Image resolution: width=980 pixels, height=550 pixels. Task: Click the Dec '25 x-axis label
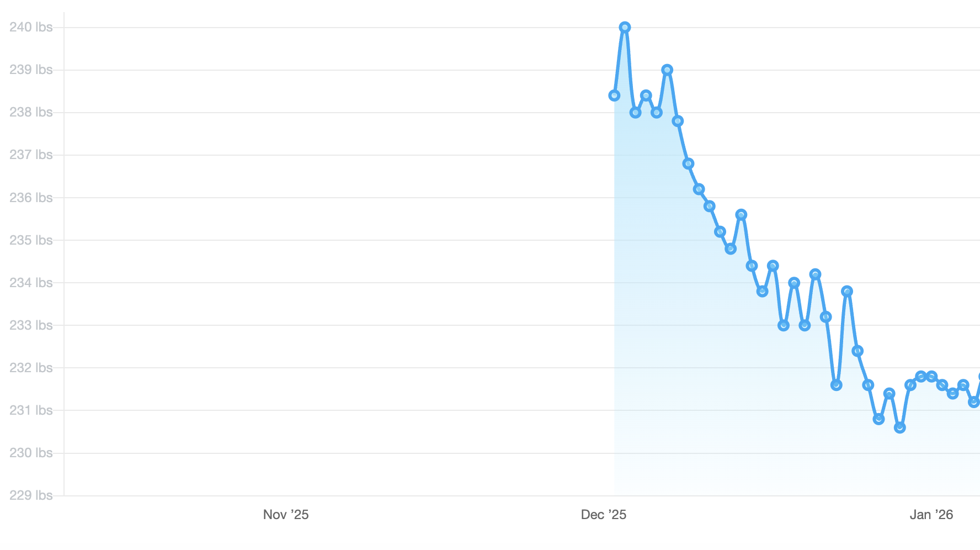click(604, 515)
